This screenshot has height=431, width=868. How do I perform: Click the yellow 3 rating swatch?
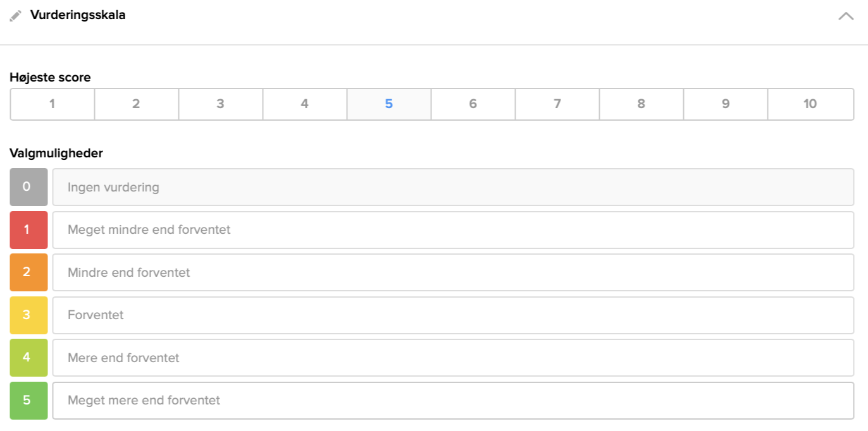click(x=28, y=315)
